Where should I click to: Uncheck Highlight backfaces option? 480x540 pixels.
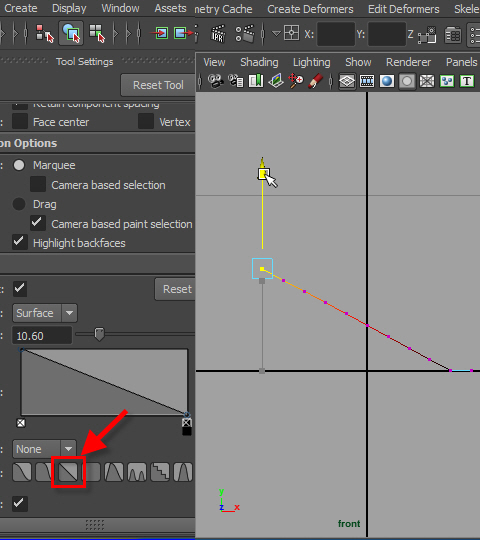[20, 242]
